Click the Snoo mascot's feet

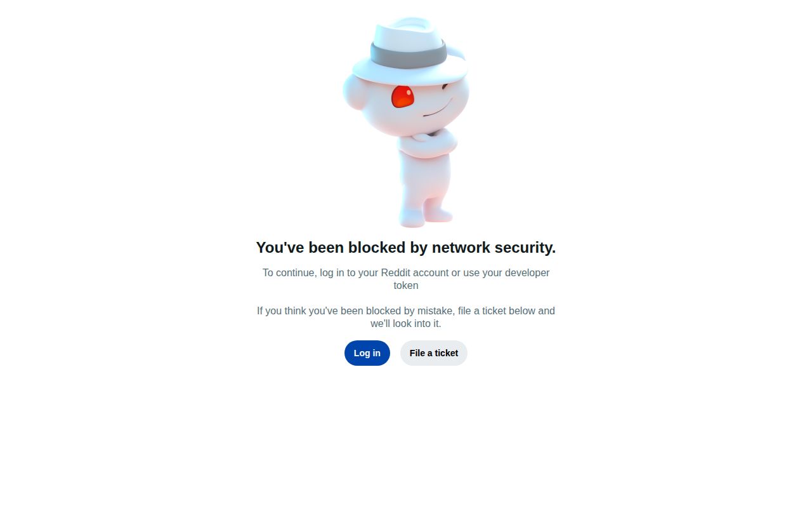pyautogui.click(x=426, y=215)
